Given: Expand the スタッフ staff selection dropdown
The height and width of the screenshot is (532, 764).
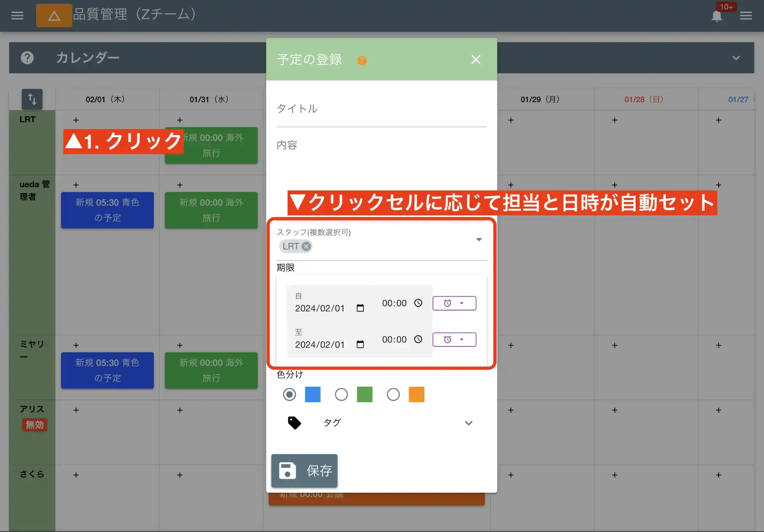Looking at the screenshot, I should pyautogui.click(x=479, y=240).
